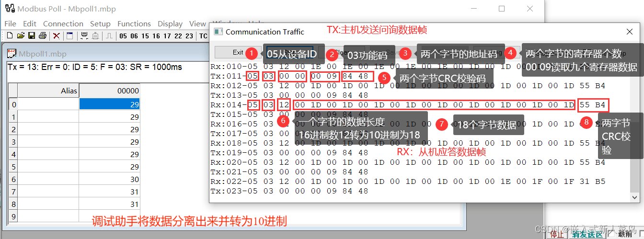Image resolution: width=644 pixels, height=239 pixels.
Task: Select the value 29 in row 2
Action: (110, 129)
